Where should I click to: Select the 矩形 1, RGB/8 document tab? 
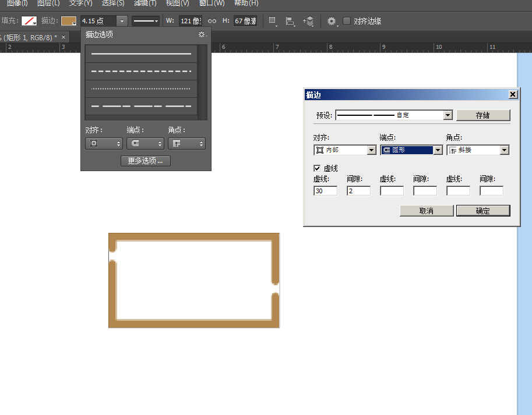(x=29, y=37)
